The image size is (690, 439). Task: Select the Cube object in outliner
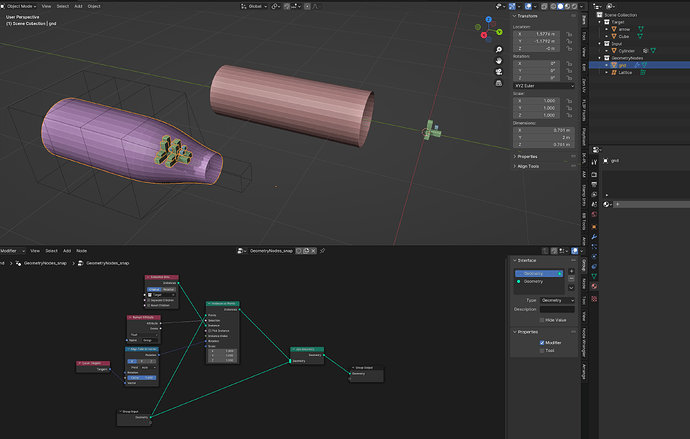[x=624, y=36]
